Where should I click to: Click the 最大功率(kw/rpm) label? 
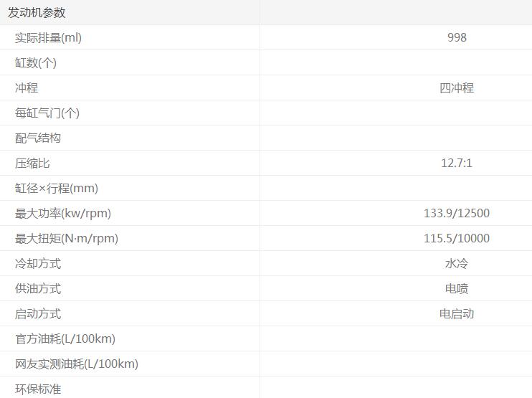pos(63,213)
